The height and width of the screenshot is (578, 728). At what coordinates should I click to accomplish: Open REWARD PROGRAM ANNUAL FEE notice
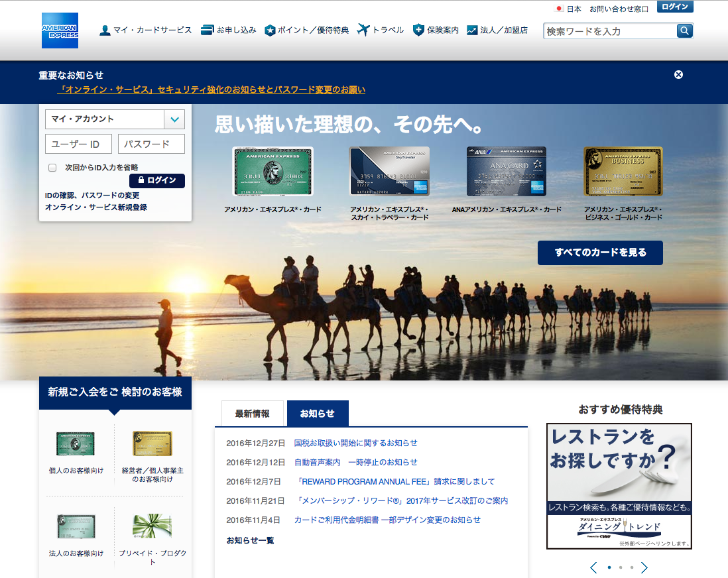tap(394, 481)
